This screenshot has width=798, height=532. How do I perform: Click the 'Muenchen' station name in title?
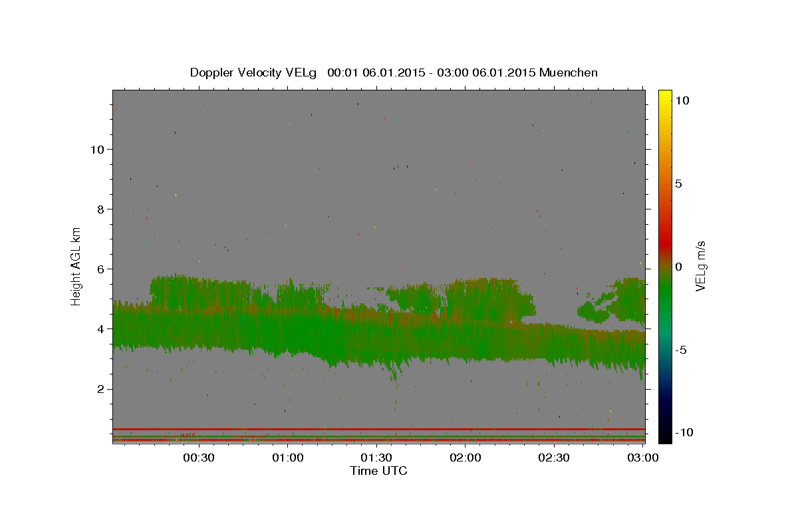click(x=569, y=72)
